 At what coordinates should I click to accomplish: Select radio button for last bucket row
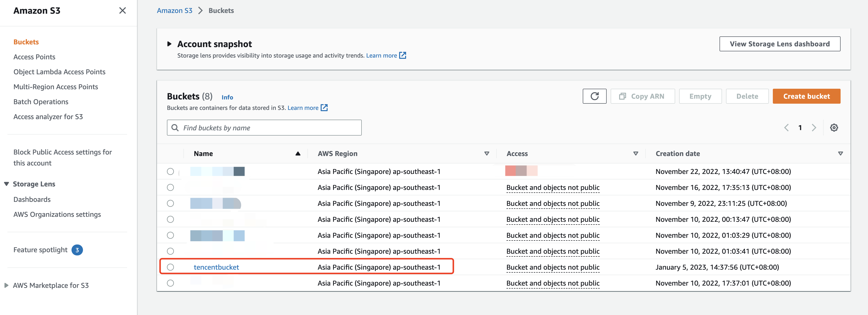[170, 283]
